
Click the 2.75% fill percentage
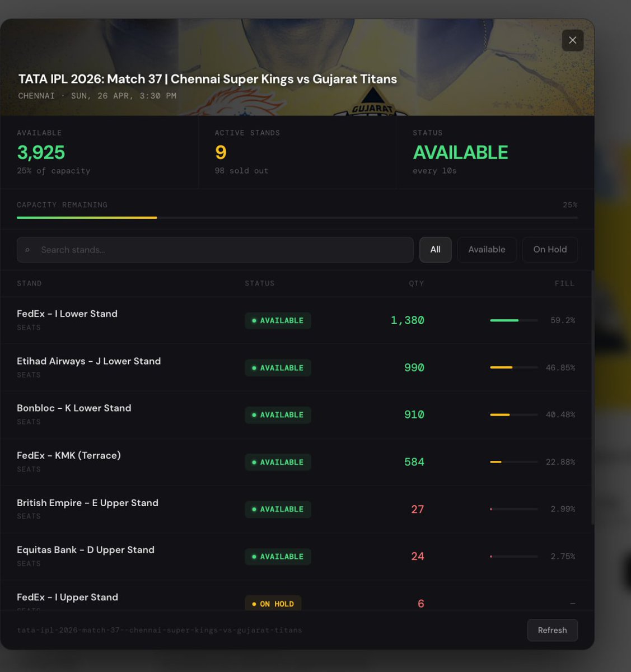tap(563, 556)
